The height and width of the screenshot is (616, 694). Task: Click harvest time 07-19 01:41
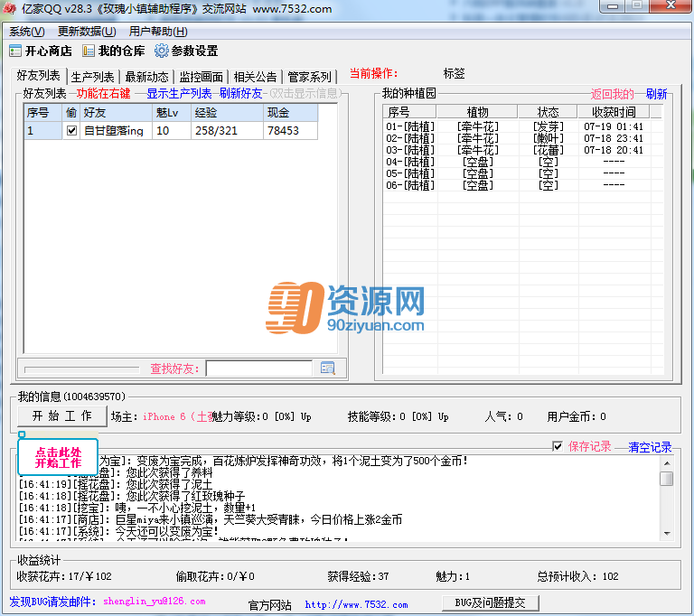614,126
